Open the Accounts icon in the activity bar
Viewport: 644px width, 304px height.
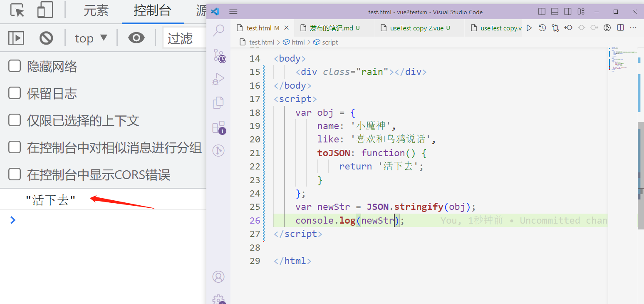[218, 277]
